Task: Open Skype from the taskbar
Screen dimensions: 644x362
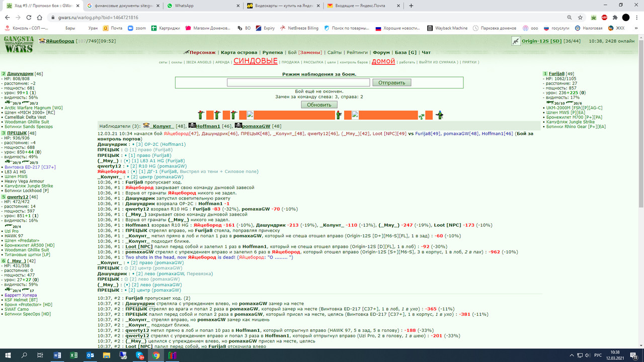Action: [140, 355]
